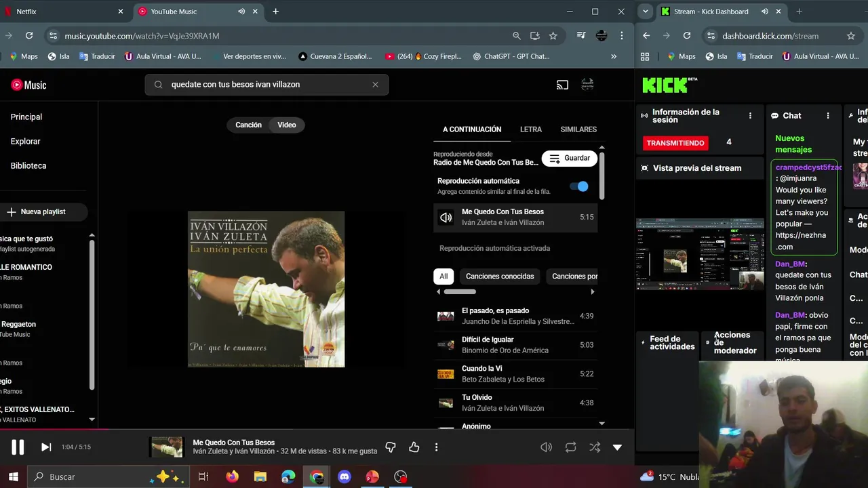Open the Kick logo home link

669,85
